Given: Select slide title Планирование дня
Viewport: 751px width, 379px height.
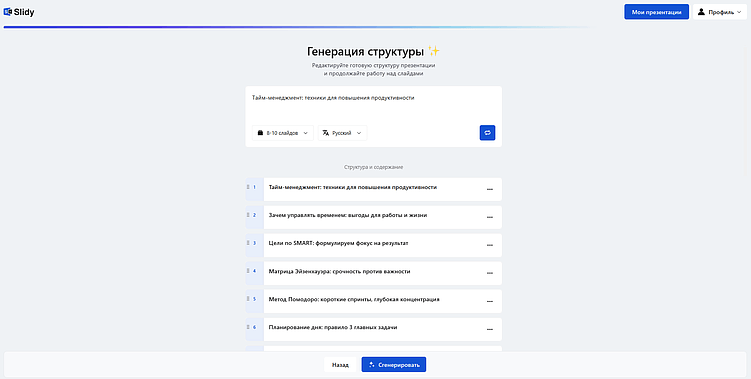Looking at the screenshot, I should point(333,327).
